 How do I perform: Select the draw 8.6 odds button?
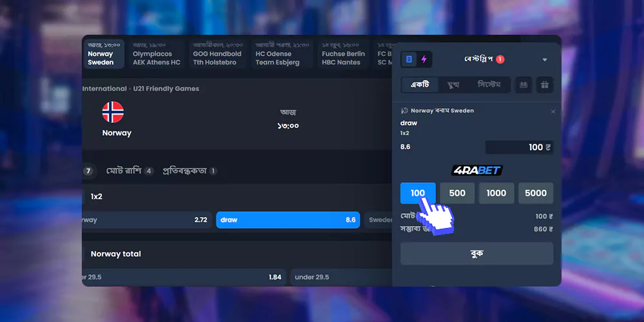pyautogui.click(x=288, y=220)
